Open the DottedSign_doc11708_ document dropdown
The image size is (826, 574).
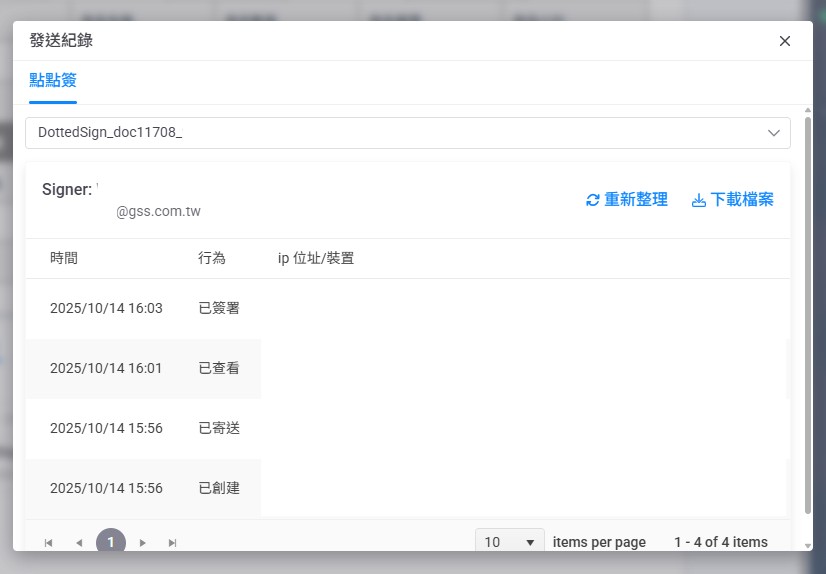pyautogui.click(x=407, y=133)
